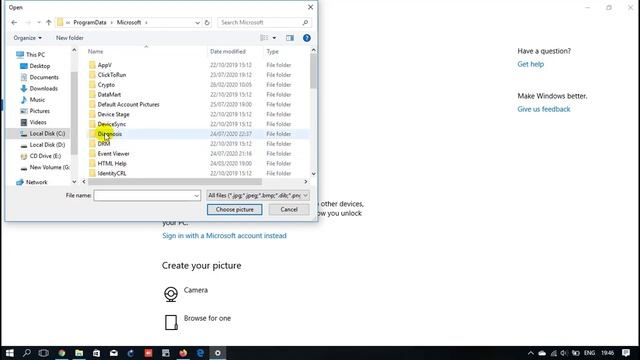Select Local Disk (D:) in navigation pane
The height and width of the screenshot is (360, 640).
pos(47,145)
